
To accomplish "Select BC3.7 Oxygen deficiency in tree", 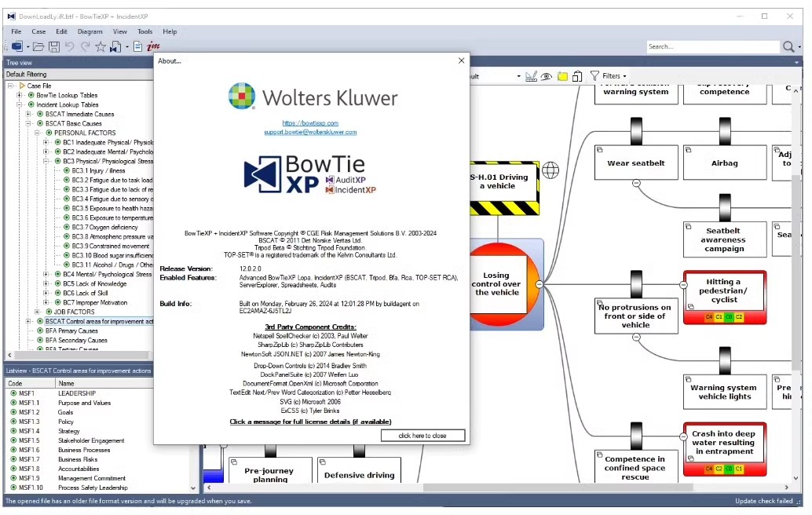I will point(104,227).
